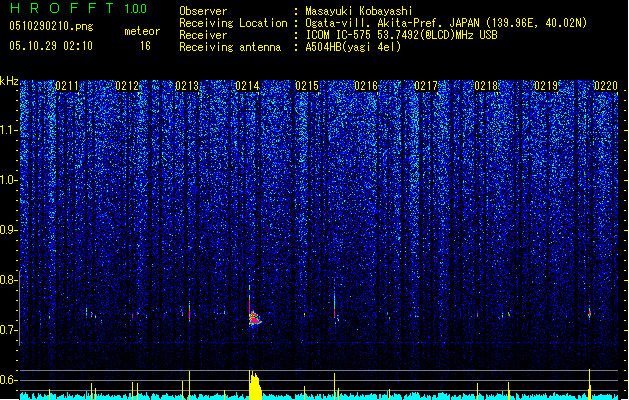Click the large red meteor echo below 0214
Screen dimensions: 629x400
coord(254,318)
